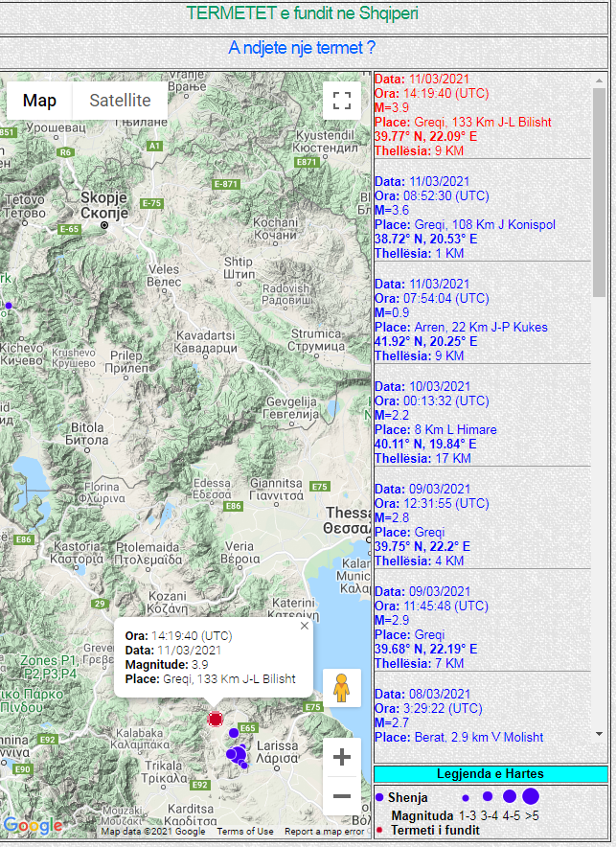Click the zoom in plus button
The image size is (616, 847).
pyautogui.click(x=342, y=758)
